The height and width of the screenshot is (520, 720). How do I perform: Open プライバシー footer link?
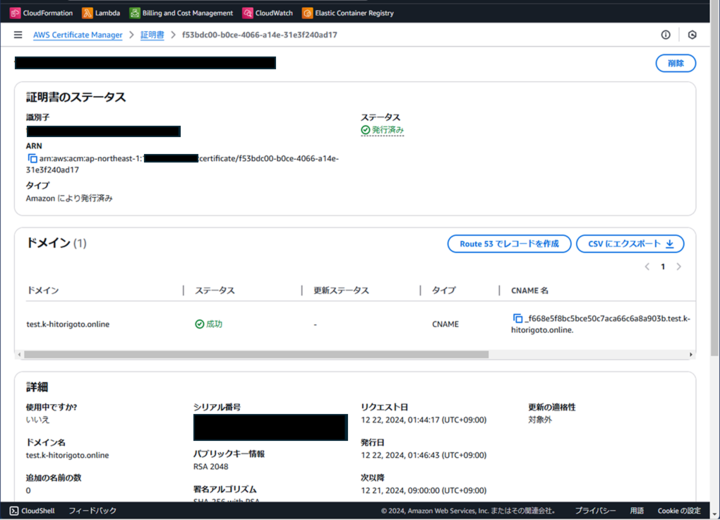pyautogui.click(x=595, y=511)
